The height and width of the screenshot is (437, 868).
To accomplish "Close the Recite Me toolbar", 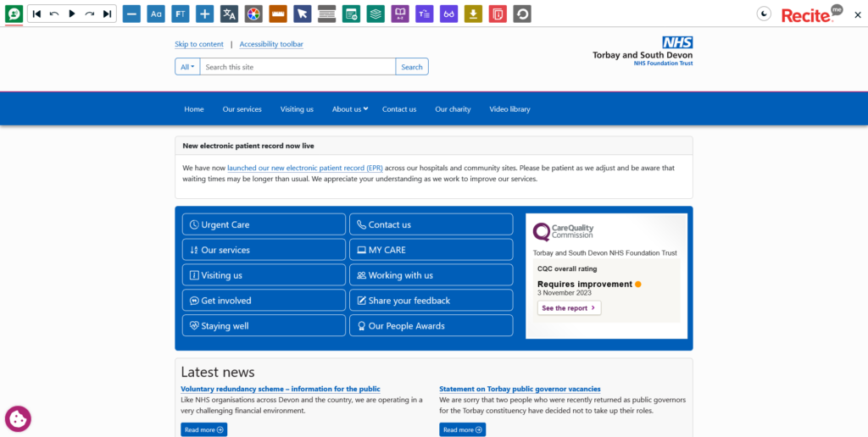I will (858, 15).
